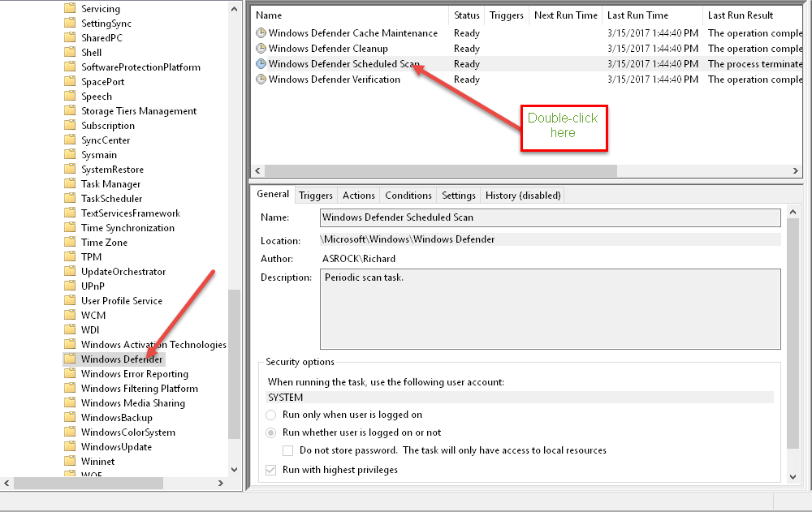Select the Windows Defender Cache Maintenance clock icon

click(261, 33)
